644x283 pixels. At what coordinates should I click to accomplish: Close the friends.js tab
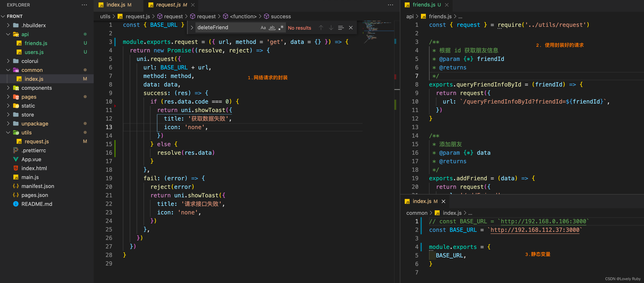pyautogui.click(x=447, y=5)
